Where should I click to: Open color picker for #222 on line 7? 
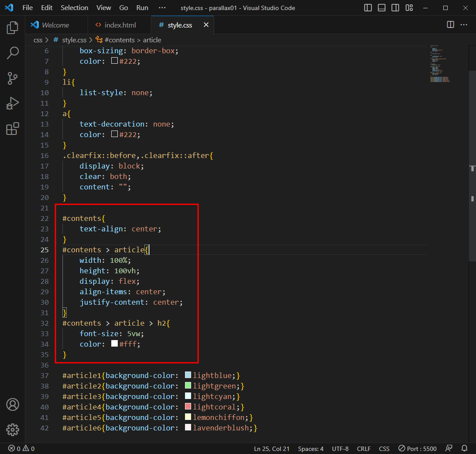114,61
